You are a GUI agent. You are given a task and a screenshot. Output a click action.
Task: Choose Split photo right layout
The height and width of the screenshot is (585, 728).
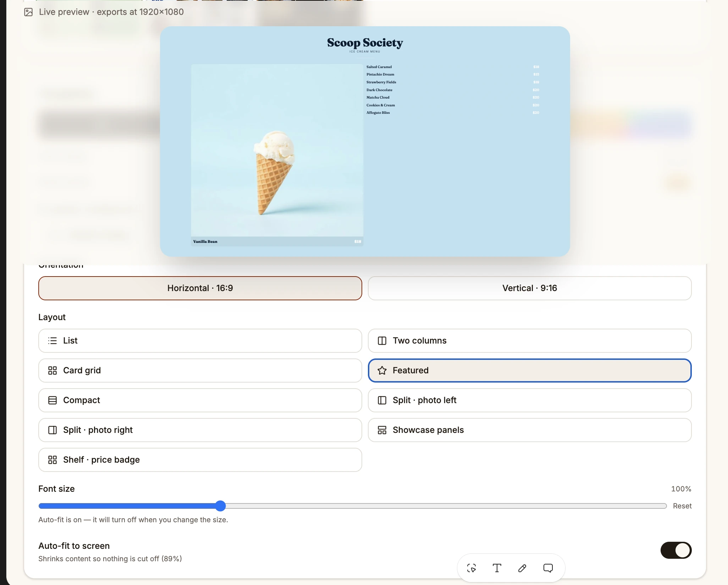click(x=200, y=430)
